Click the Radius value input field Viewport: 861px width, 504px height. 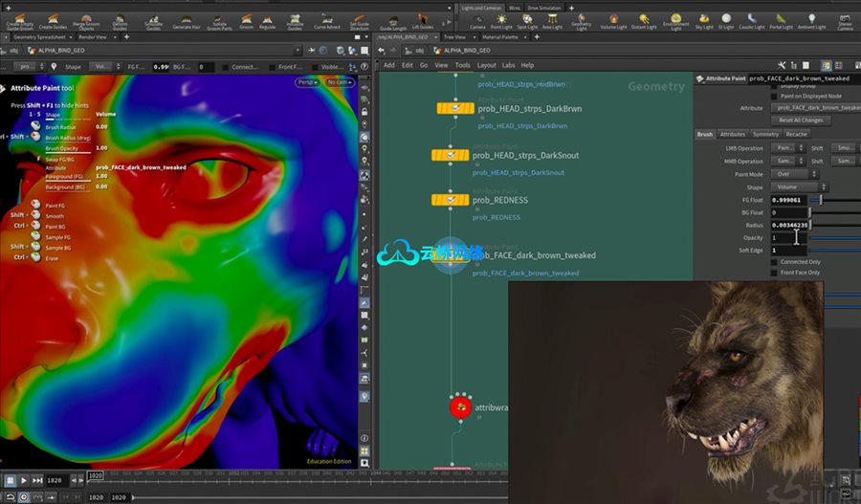[x=790, y=225]
